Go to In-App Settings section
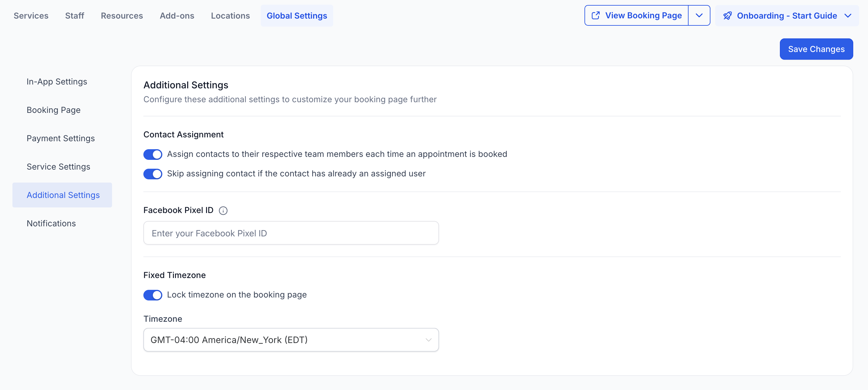 (56, 82)
